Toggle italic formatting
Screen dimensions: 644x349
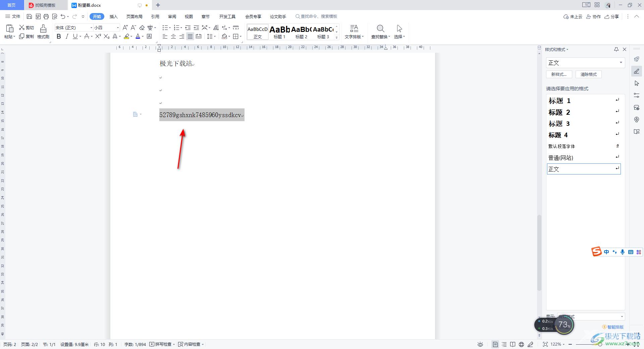[67, 36]
